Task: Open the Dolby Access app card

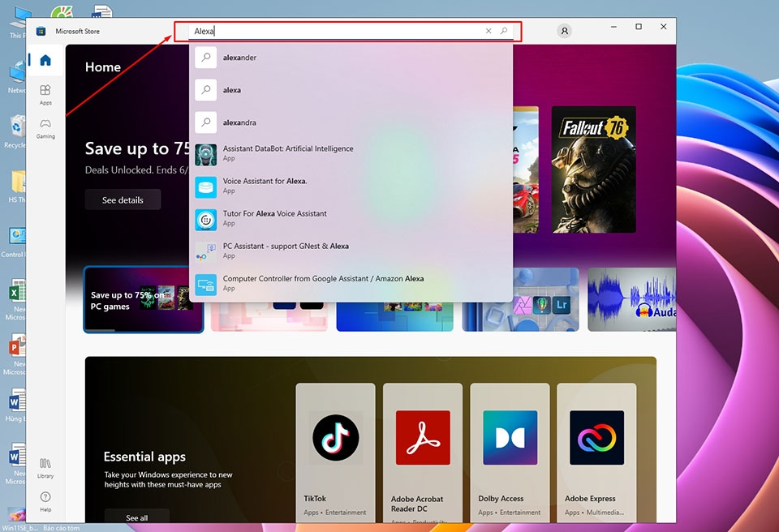Action: [x=511, y=442]
